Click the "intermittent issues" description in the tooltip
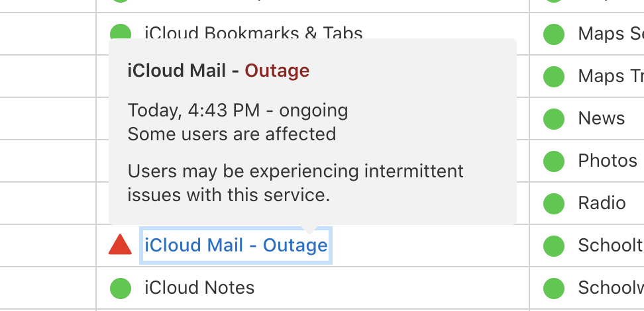The image size is (644, 311). tap(295, 183)
